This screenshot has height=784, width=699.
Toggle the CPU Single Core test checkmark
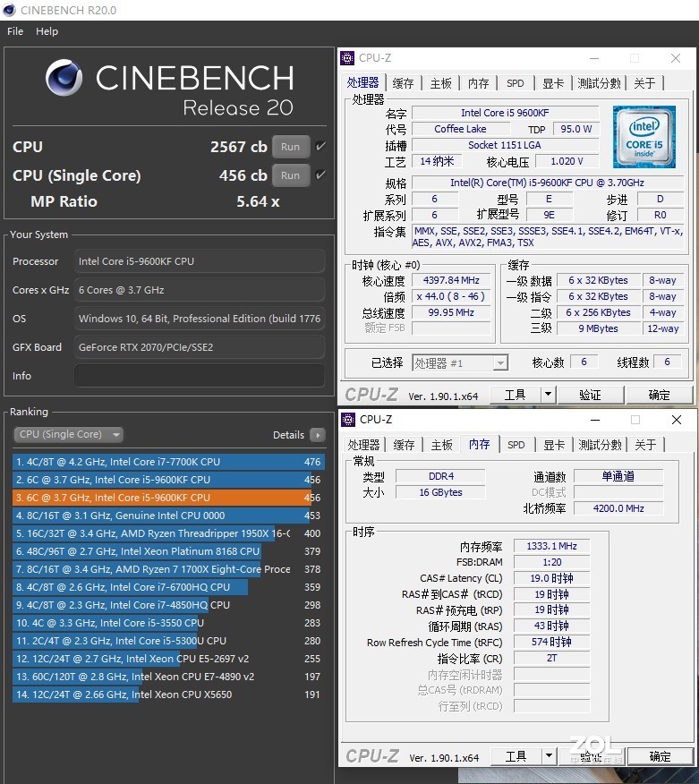(320, 175)
